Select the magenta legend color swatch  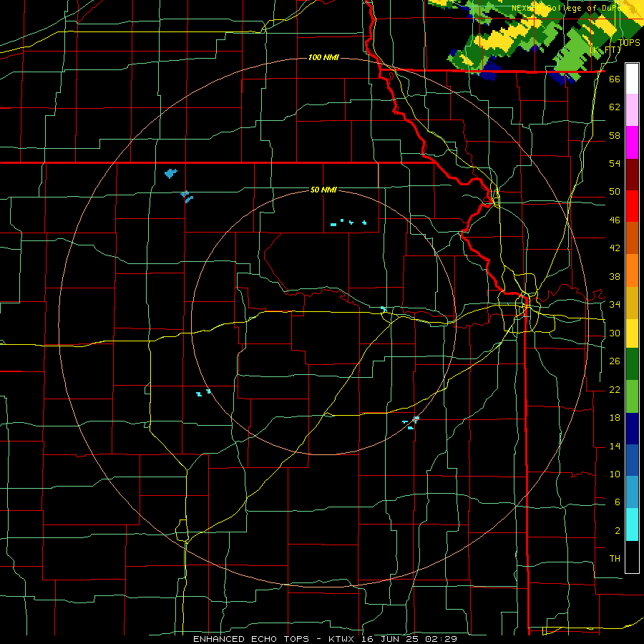point(632,142)
